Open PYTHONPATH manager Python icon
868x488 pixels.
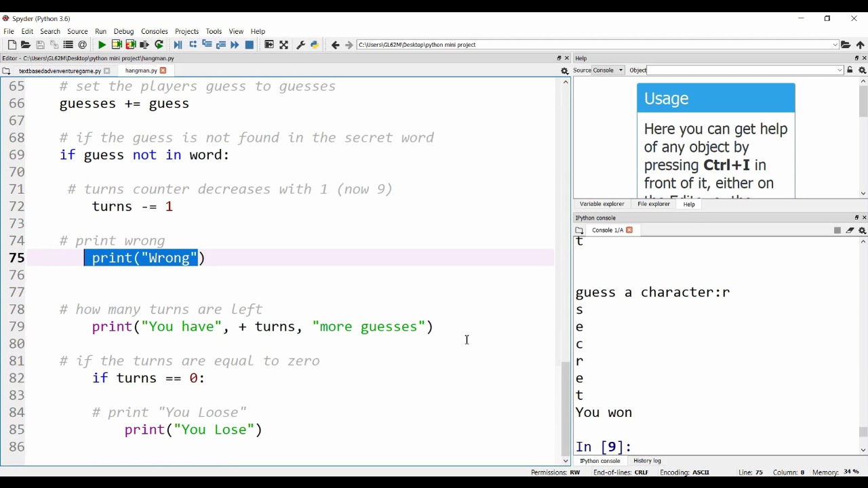[315, 45]
